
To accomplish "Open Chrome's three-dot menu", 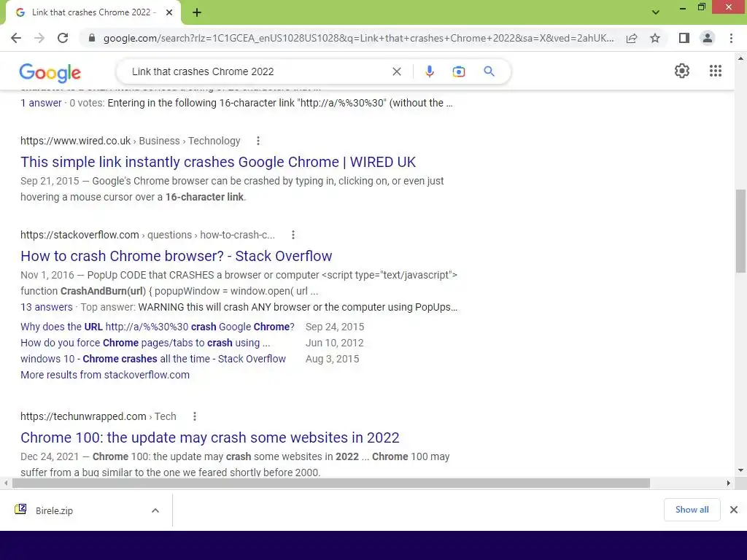I will tap(731, 38).
